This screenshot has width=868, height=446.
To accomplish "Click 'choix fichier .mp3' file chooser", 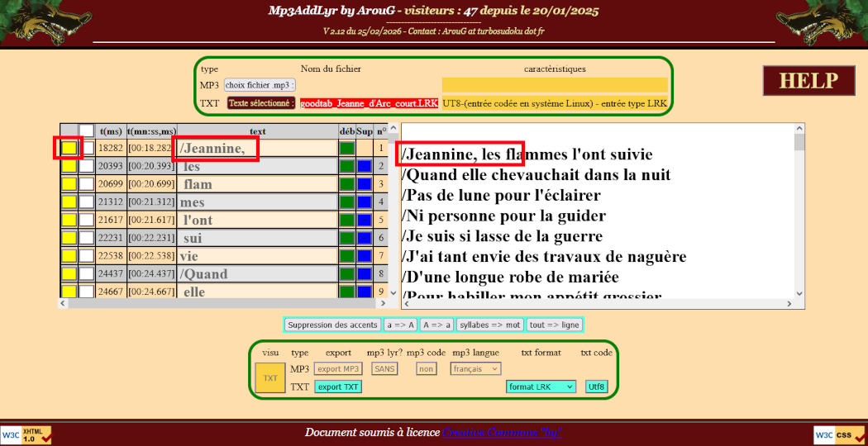I will [260, 85].
